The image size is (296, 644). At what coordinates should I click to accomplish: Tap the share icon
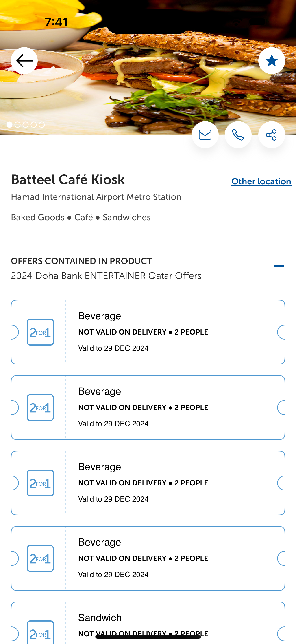272,135
